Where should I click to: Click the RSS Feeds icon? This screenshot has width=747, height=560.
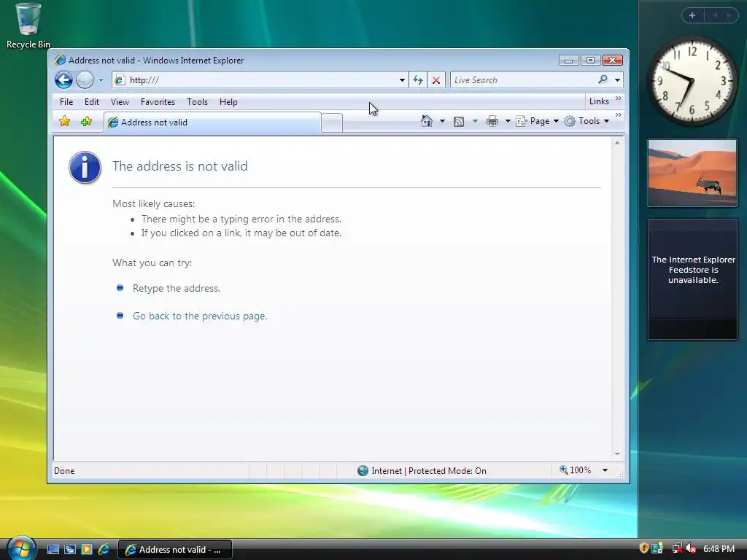(459, 122)
